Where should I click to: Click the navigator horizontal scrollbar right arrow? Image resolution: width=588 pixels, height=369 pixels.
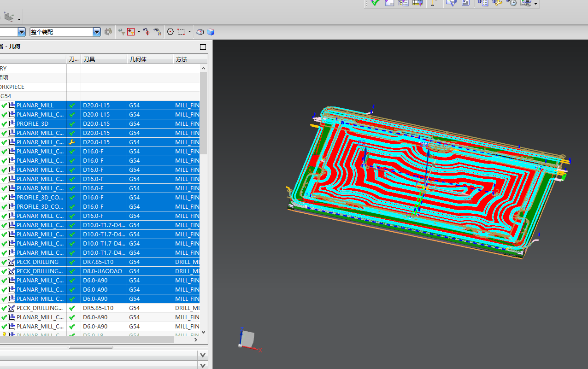[x=195, y=340]
